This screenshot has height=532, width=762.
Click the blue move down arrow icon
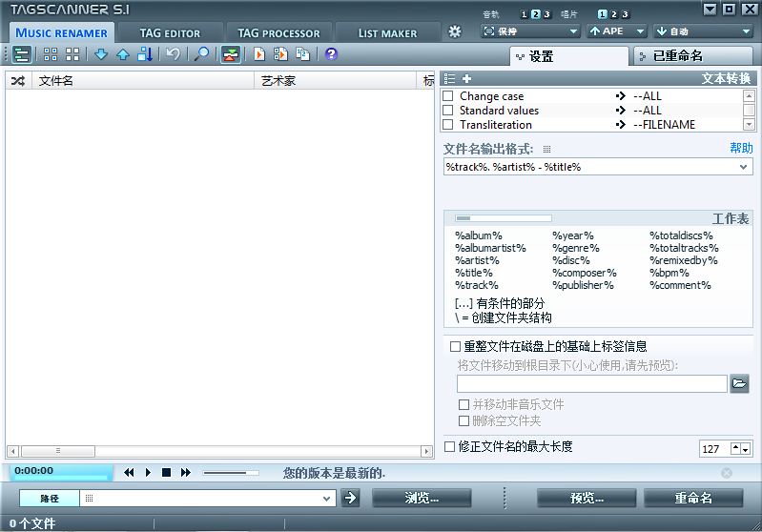[101, 54]
